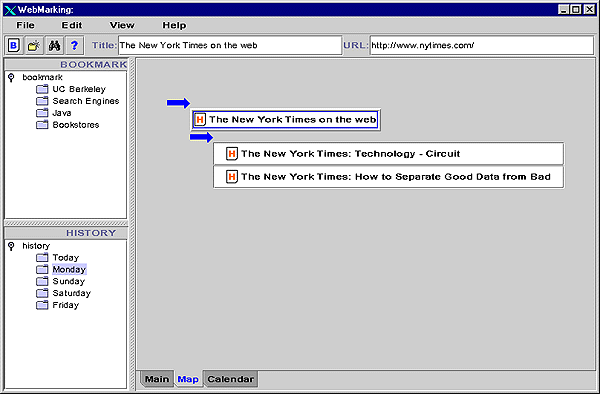
Task: Select the 'Saturday' history label
Action: 72,293
